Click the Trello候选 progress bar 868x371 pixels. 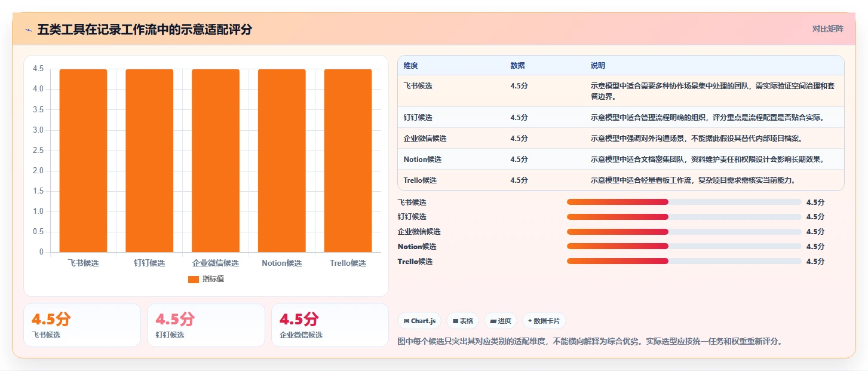point(684,261)
